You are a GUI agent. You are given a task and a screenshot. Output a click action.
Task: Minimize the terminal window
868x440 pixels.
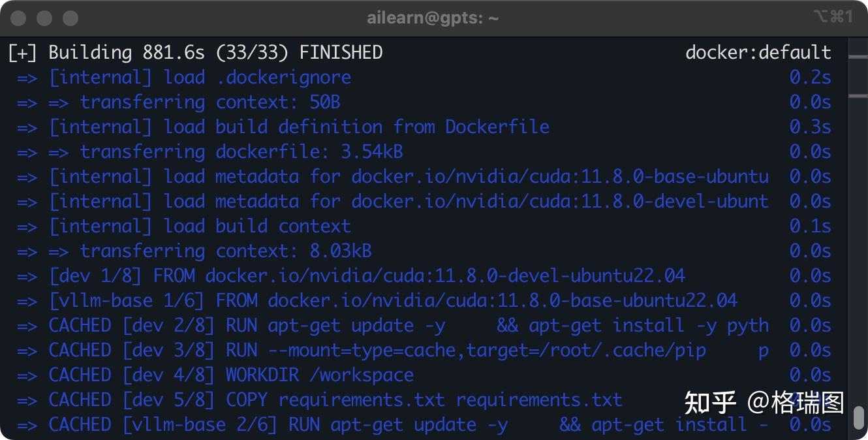click(44, 18)
